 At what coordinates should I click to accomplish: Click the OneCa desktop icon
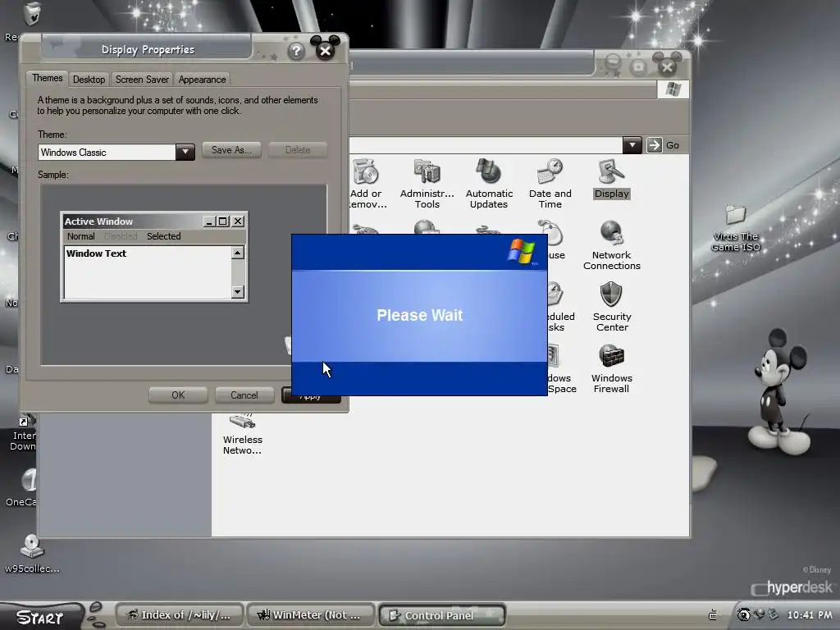pos(22,486)
